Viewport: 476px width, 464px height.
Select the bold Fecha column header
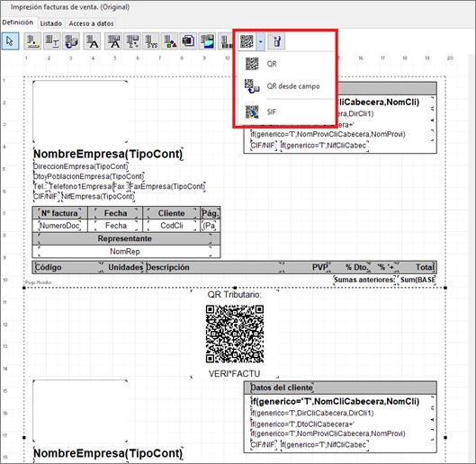click(x=115, y=213)
